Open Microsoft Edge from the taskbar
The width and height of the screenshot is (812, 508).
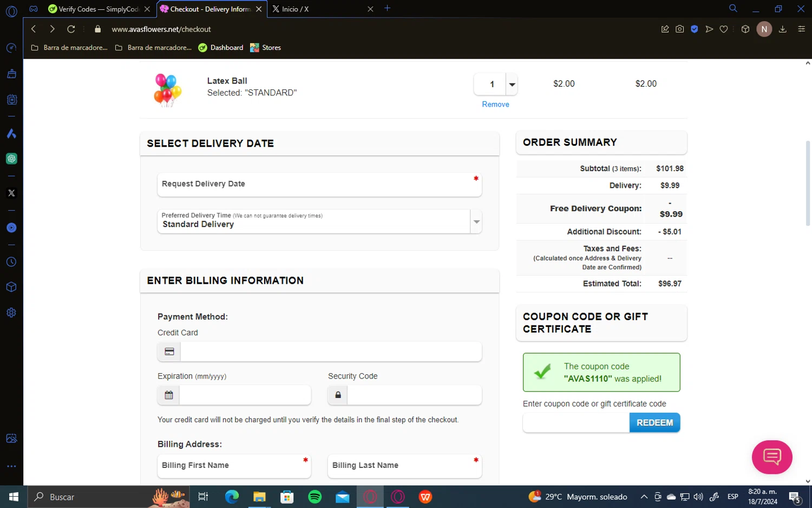(232, 497)
